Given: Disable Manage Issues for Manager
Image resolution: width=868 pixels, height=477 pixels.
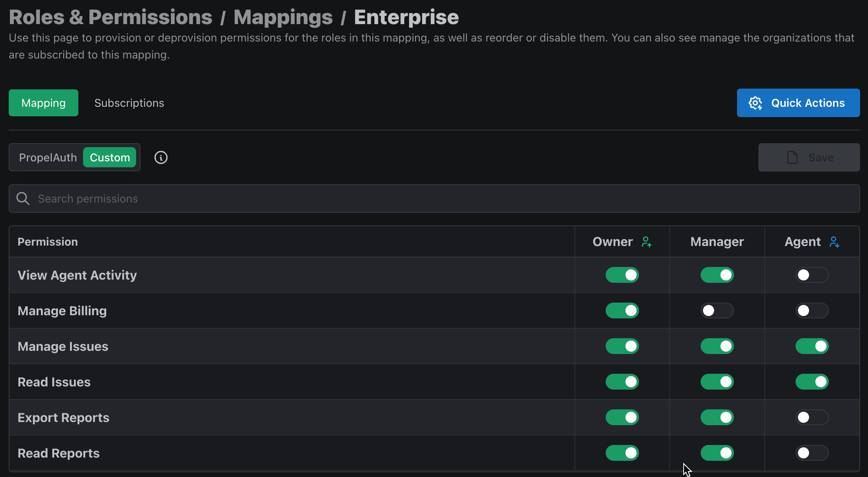Looking at the screenshot, I should (717, 346).
